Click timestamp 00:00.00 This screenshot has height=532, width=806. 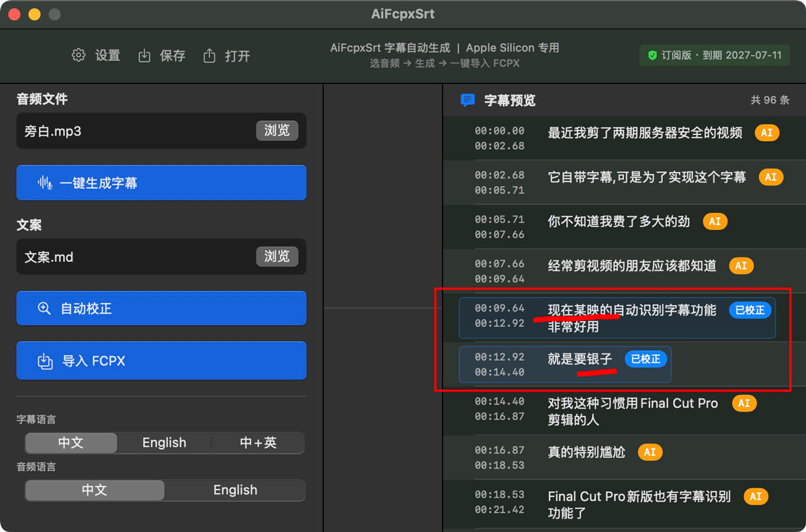[x=499, y=131]
